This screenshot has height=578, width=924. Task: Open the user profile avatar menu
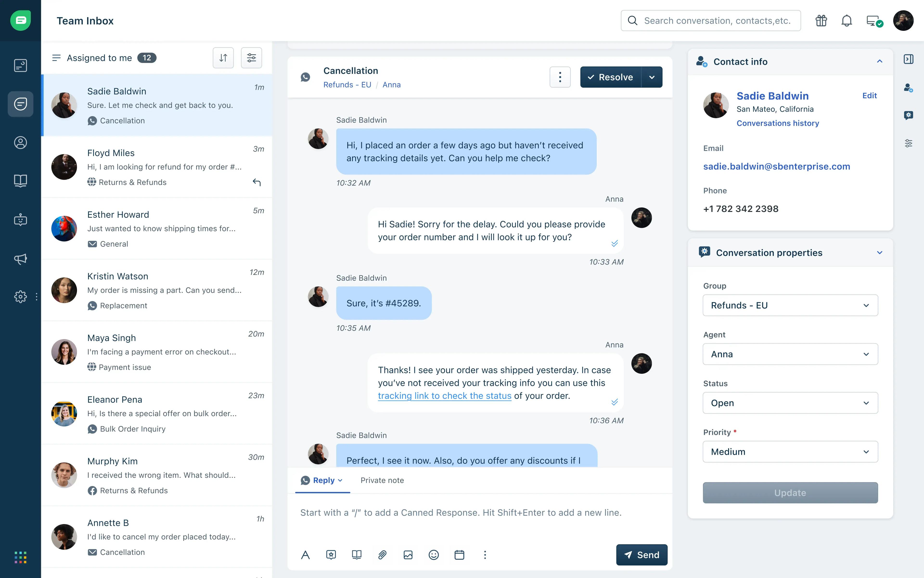coord(903,21)
